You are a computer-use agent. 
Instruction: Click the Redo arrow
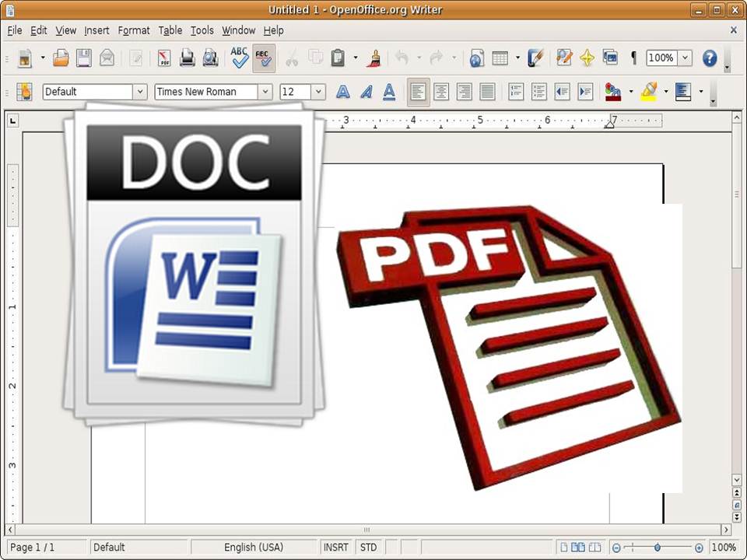tap(437, 58)
